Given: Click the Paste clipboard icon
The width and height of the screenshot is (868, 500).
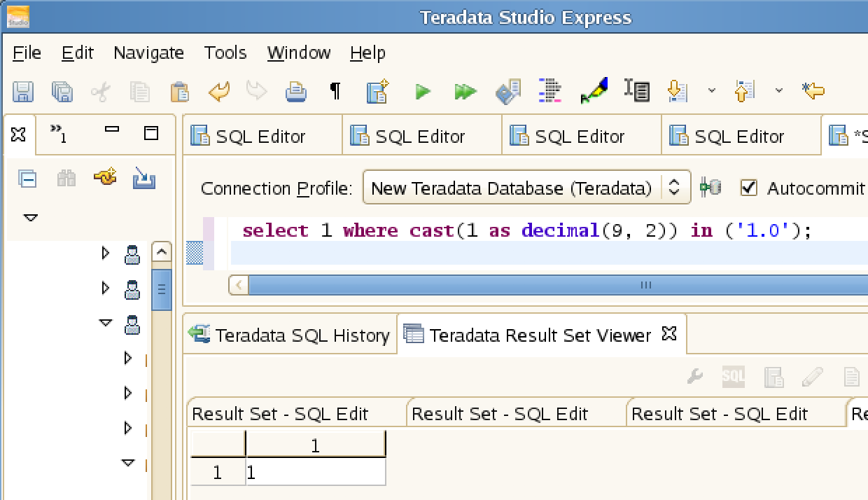Looking at the screenshot, I should click(x=180, y=91).
